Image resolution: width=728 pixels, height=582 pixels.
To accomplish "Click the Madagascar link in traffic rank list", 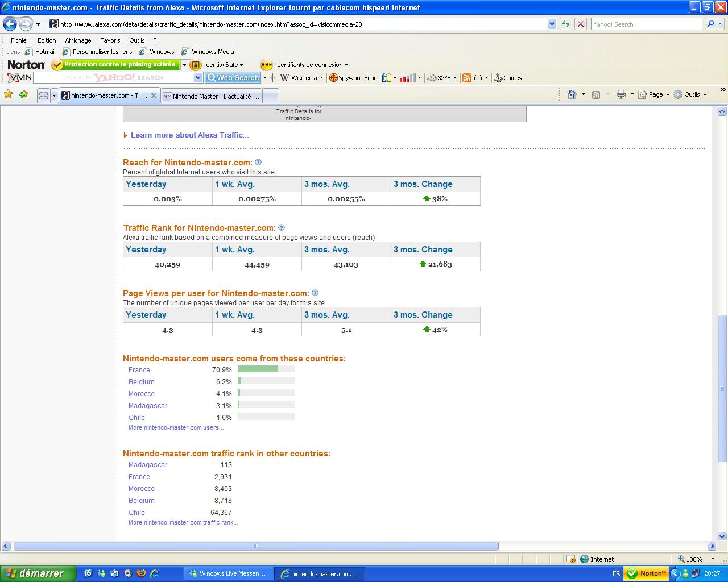I will (x=148, y=464).
